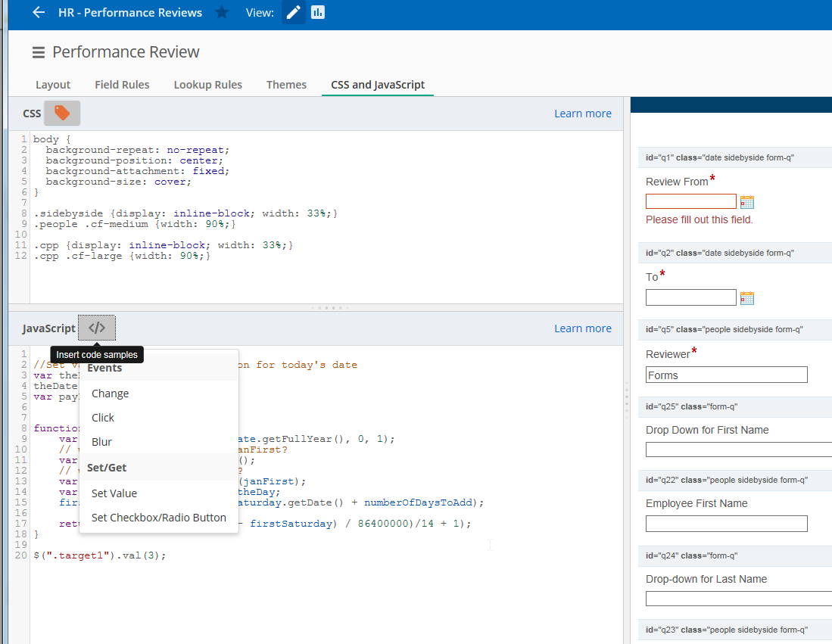The height and width of the screenshot is (644, 832).
Task: Click Learn more in the JavaScript panel
Action: (582, 328)
